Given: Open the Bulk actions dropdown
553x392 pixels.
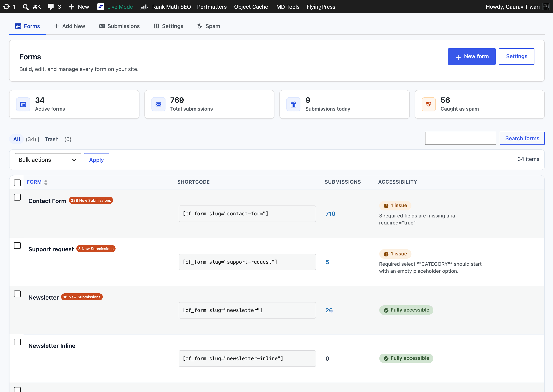Looking at the screenshot, I should [x=48, y=159].
